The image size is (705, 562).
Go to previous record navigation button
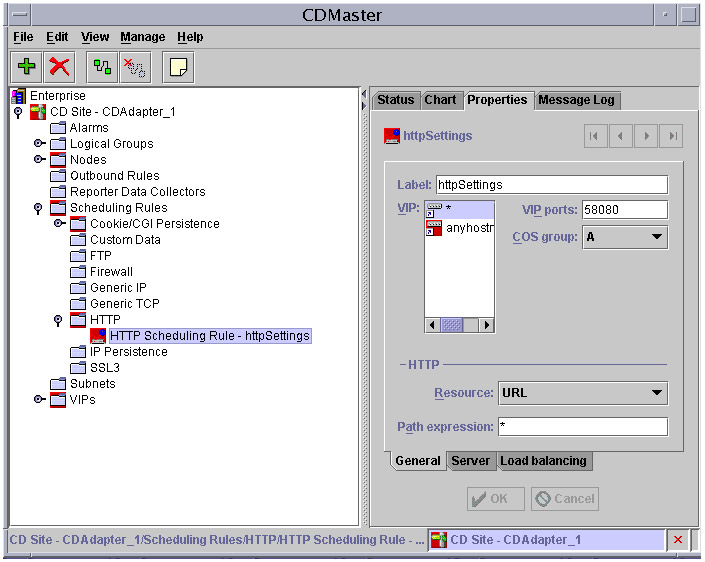click(620, 136)
